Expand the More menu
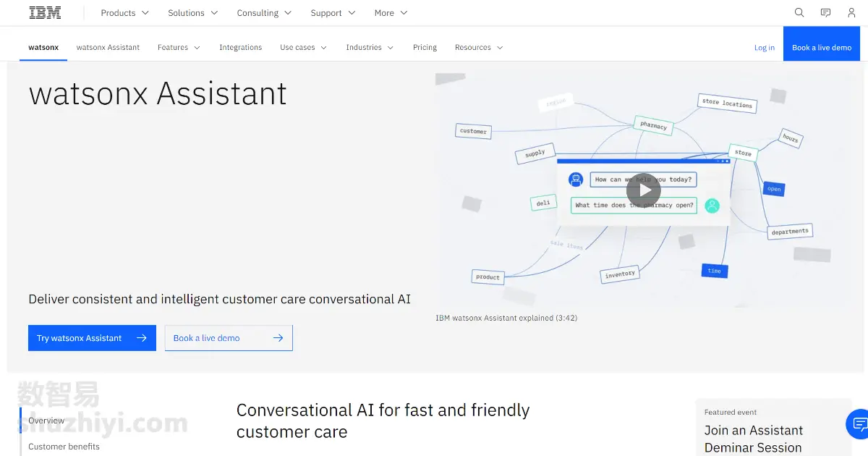The height and width of the screenshot is (456, 868). [391, 12]
